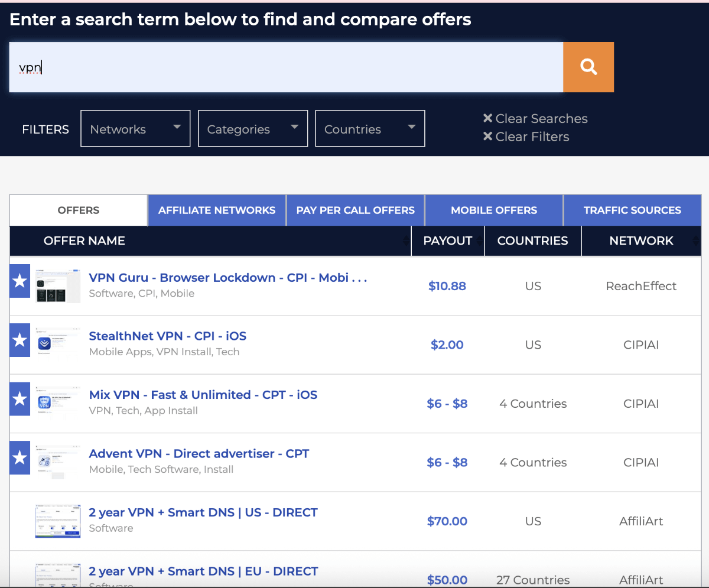Click the Clear Filters link

tap(526, 137)
